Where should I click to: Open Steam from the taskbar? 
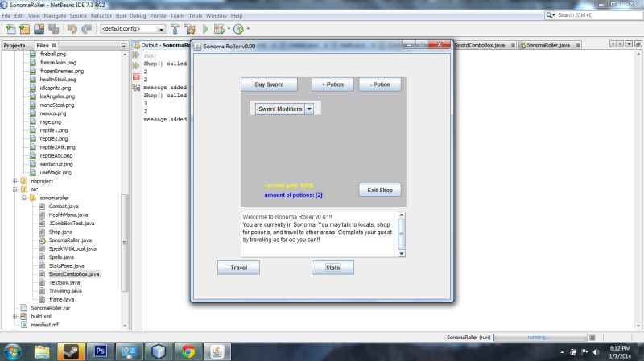71,351
